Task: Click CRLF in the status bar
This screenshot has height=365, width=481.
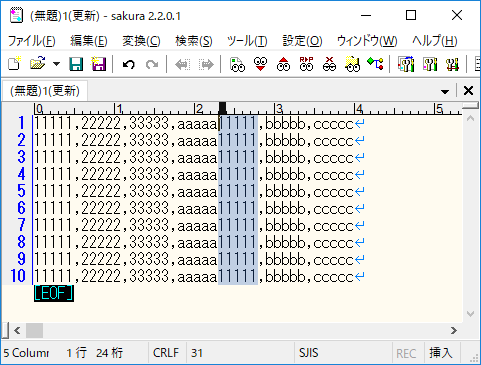Action: pos(166,353)
